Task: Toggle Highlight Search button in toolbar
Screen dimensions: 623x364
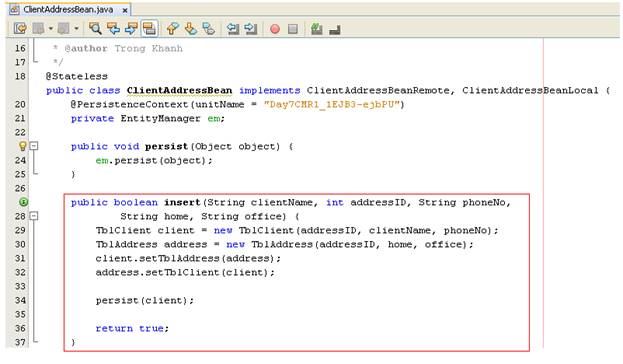Action: pos(149,28)
